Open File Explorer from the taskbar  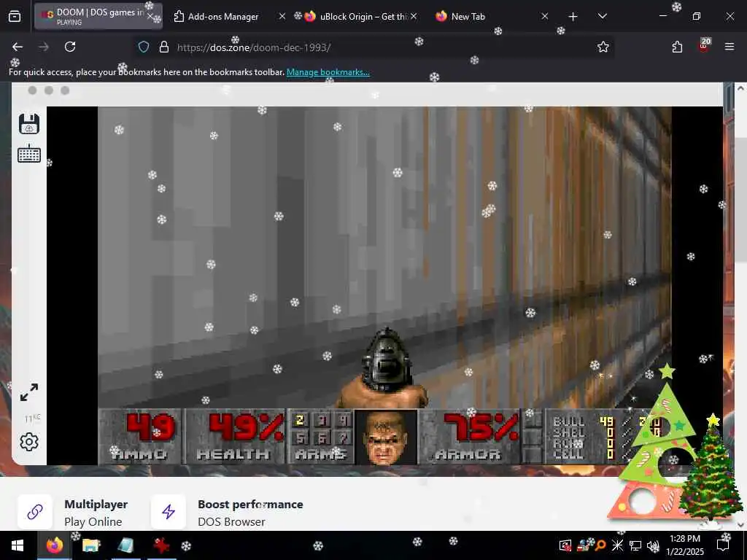pos(90,545)
